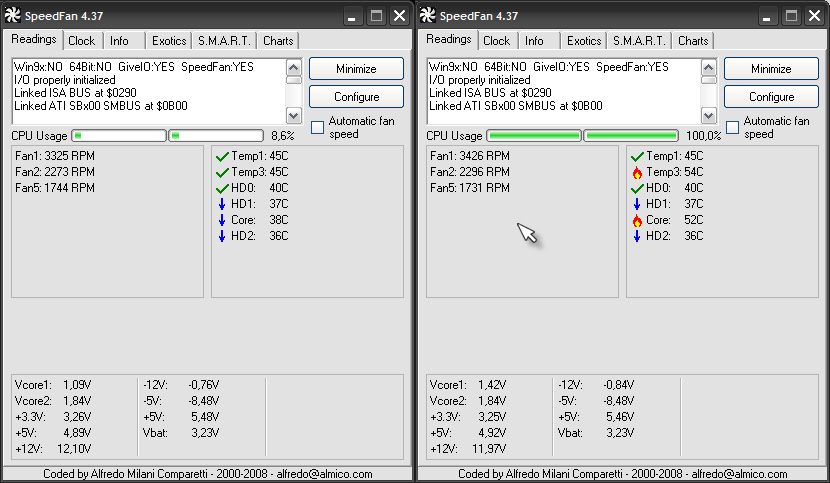Viewport: 830px width, 483px height.
Task: Toggle Automatic fan speed checkbox in right window
Action: click(732, 127)
